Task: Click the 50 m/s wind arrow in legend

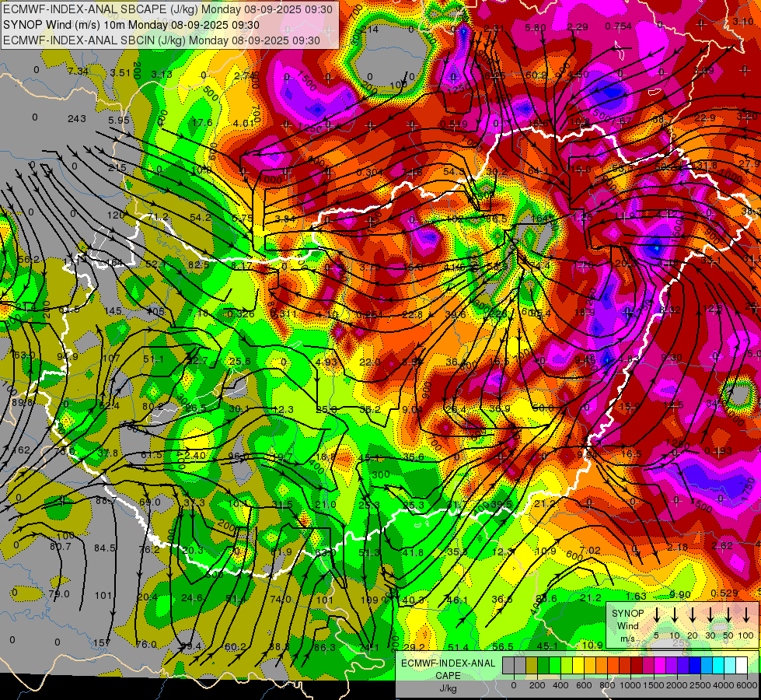Action: [x=728, y=615]
